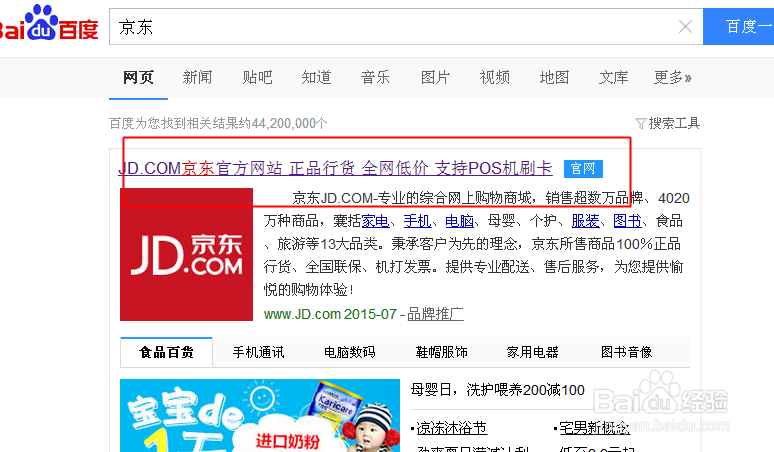The width and height of the screenshot is (774, 452).
Task: Select the 鞋帽服饰 category tab
Action: pos(441,352)
